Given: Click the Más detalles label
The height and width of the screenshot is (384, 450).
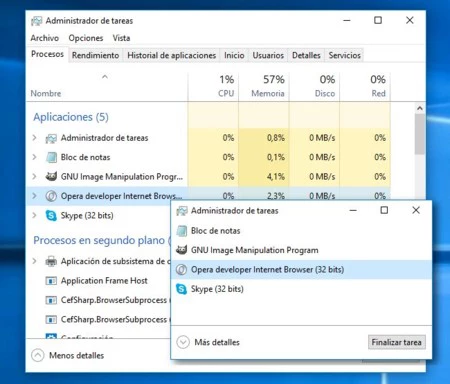Looking at the screenshot, I should [217, 342].
